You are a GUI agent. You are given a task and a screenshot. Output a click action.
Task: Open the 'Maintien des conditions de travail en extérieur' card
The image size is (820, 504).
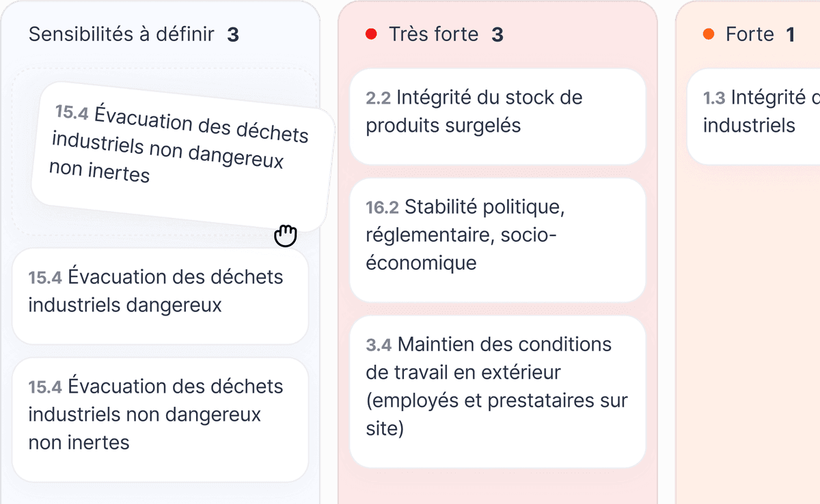pos(497,391)
